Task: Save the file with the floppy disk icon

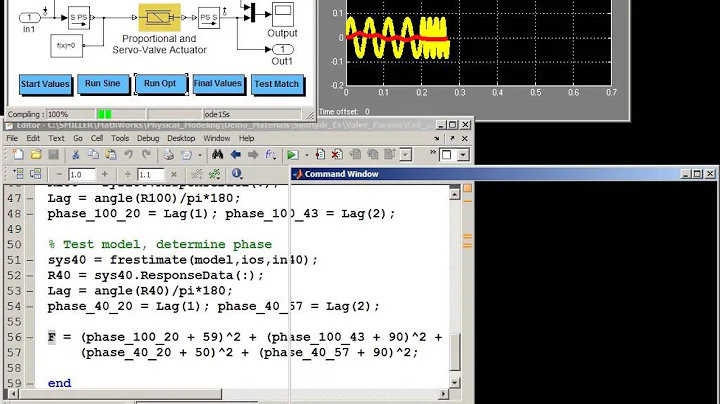Action: point(54,155)
